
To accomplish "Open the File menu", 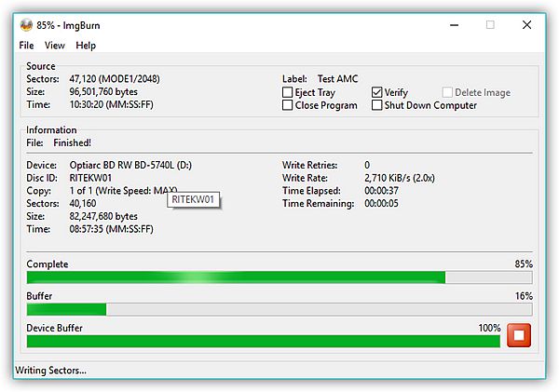I will (26, 45).
